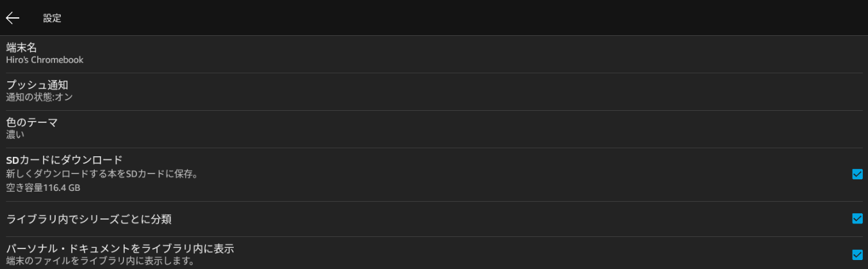Click the 通知の状態:オン status text
The image size is (868, 269).
click(40, 97)
